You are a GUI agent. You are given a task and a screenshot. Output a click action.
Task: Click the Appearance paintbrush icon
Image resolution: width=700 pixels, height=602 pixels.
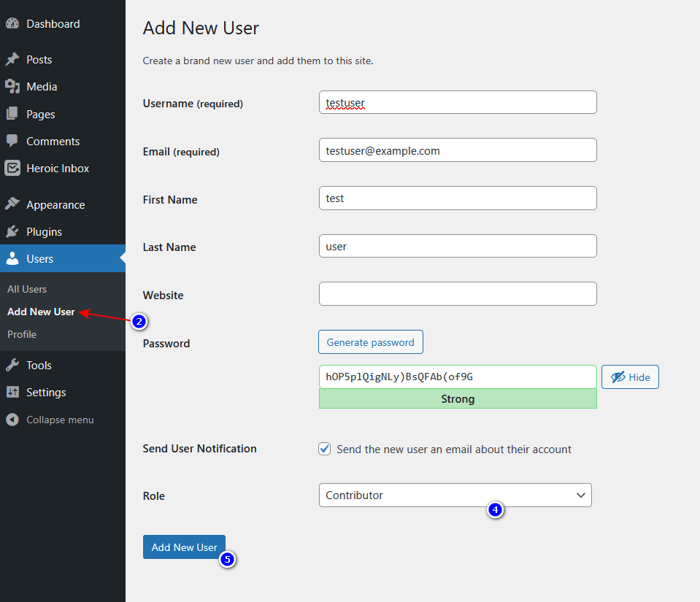tap(12, 204)
